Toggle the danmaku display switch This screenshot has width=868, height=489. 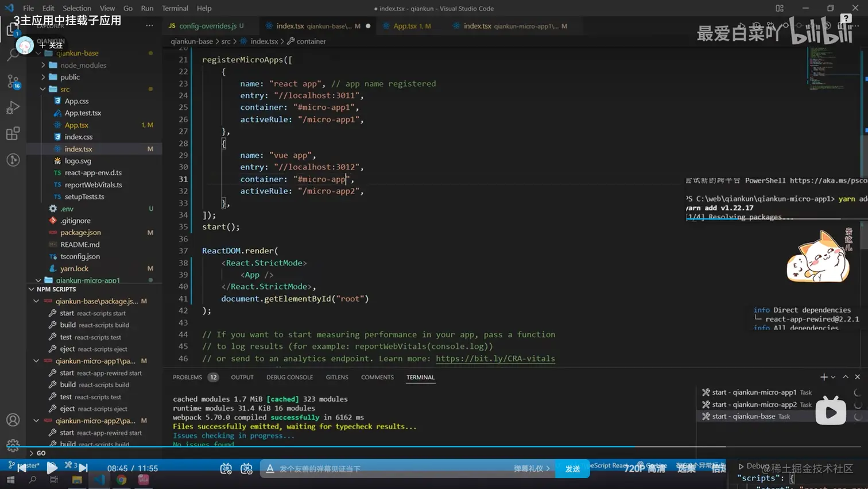click(226, 469)
